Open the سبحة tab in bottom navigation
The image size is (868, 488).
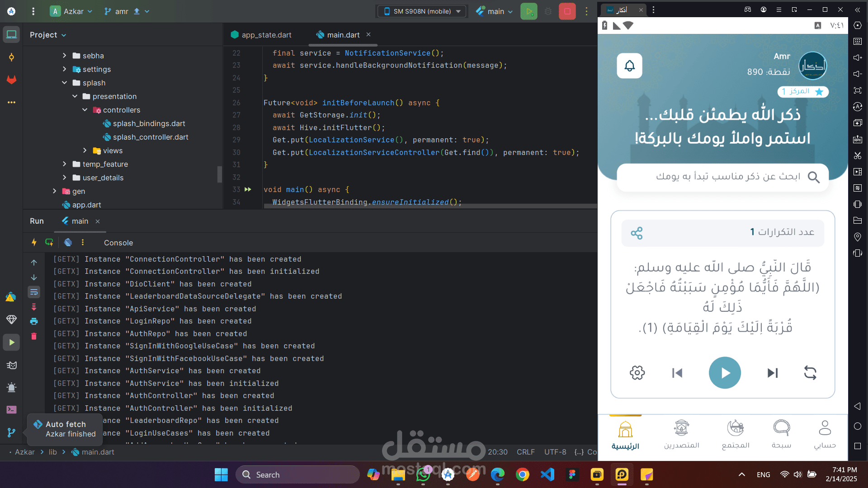(x=781, y=434)
